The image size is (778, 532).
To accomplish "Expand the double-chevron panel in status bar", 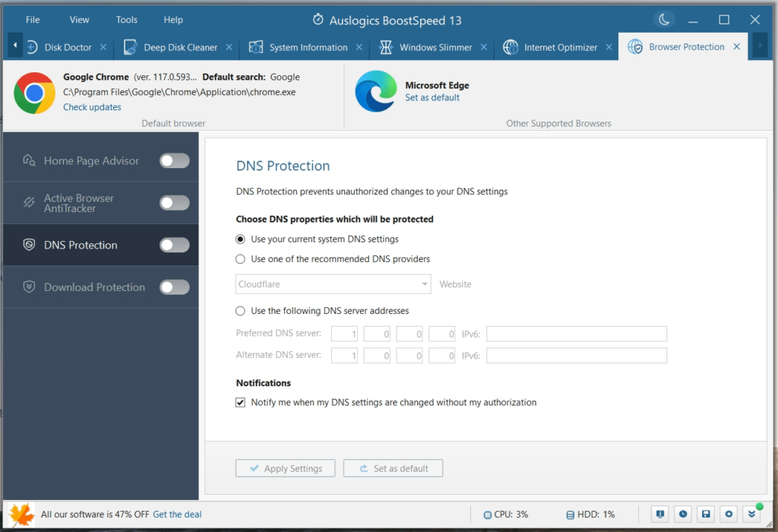I will tap(752, 514).
